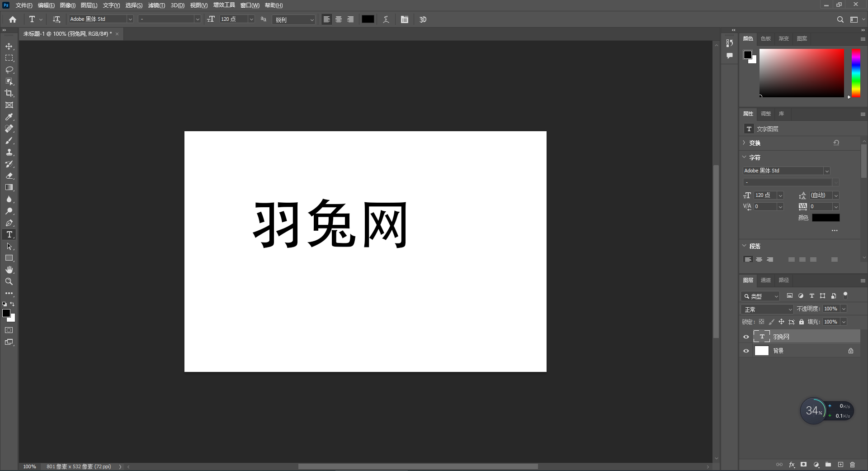This screenshot has width=868, height=471.
Task: Delete layer with trash icon
Action: (852, 465)
